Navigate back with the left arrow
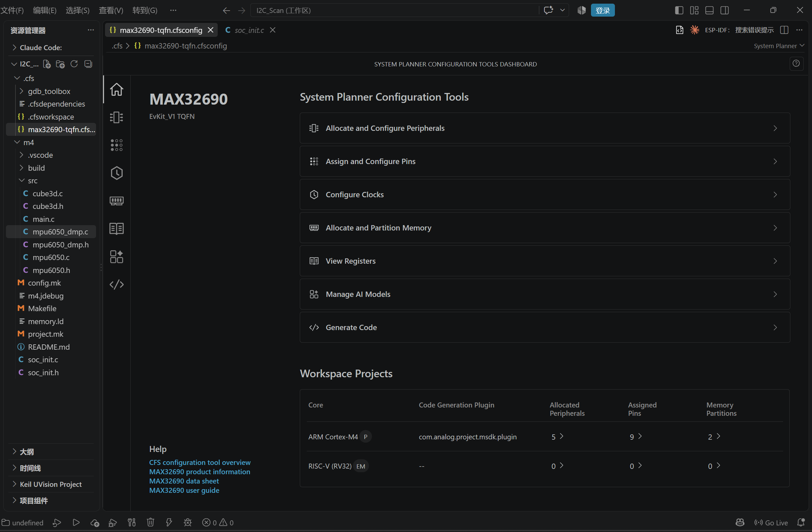The image size is (812, 532). click(x=226, y=10)
